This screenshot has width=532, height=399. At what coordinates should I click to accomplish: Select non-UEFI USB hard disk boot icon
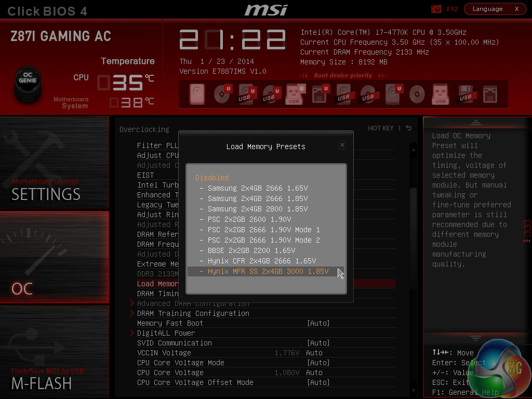coord(344,94)
